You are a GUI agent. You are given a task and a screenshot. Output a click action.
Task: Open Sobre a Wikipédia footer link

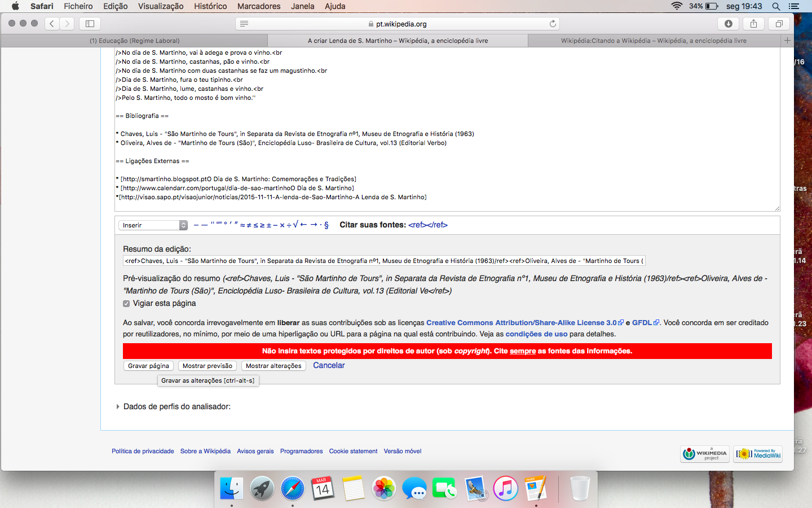(x=205, y=451)
